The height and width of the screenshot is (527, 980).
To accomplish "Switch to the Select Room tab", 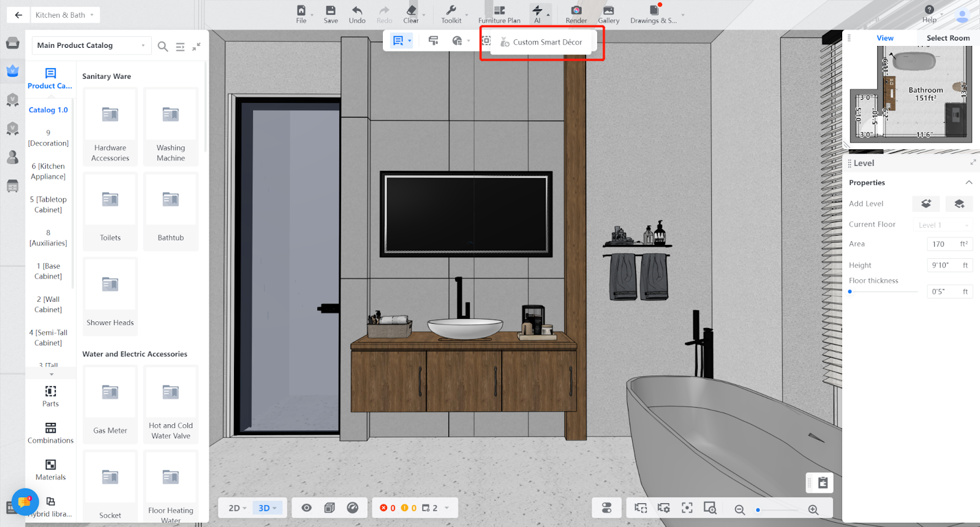I will (948, 38).
